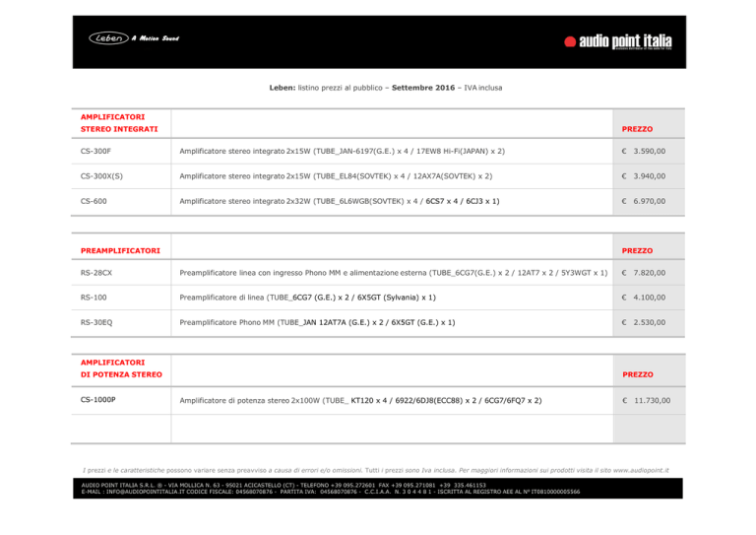Click the price € 11.730,00

646,400
